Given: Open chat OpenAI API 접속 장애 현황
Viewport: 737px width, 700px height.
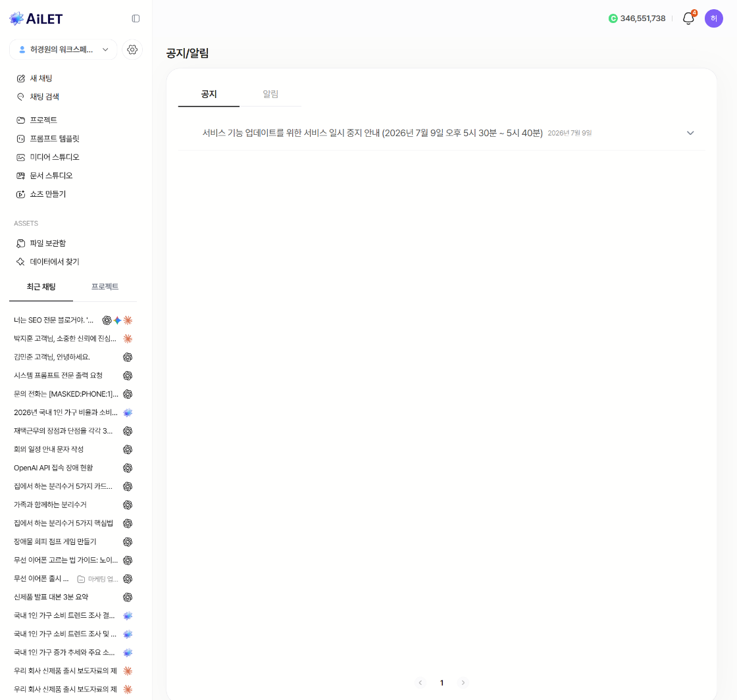Looking at the screenshot, I should [53, 468].
